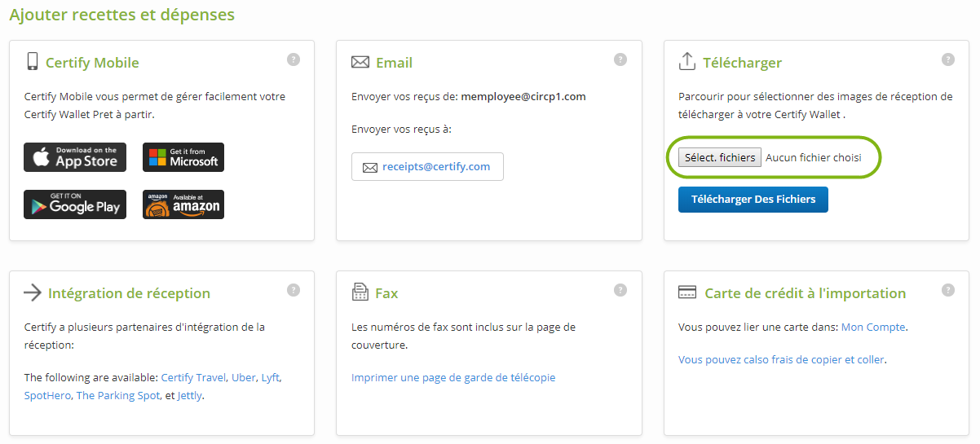Open help for Fax card
This screenshot has width=980, height=444.
coord(620,290)
